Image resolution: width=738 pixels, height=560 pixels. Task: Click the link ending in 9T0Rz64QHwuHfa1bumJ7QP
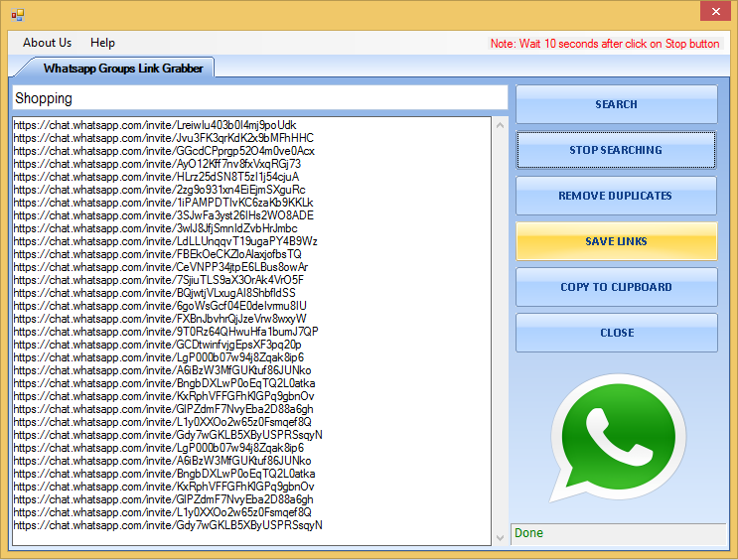click(166, 332)
